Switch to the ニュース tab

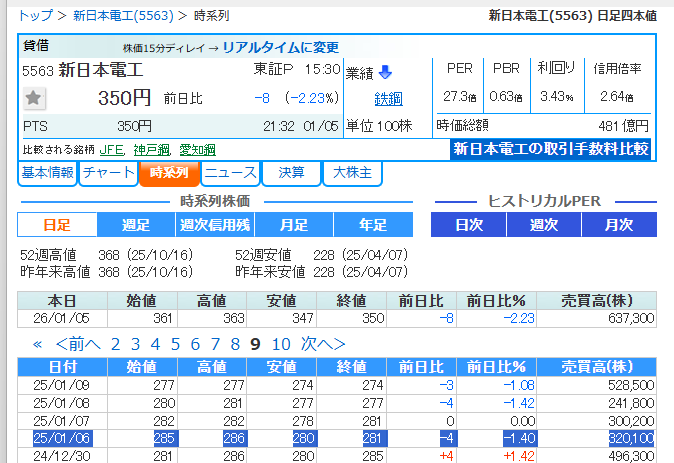230,172
